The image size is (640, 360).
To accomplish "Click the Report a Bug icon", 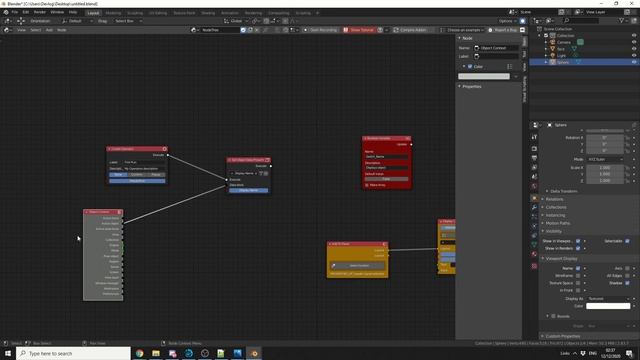I will [490, 30].
